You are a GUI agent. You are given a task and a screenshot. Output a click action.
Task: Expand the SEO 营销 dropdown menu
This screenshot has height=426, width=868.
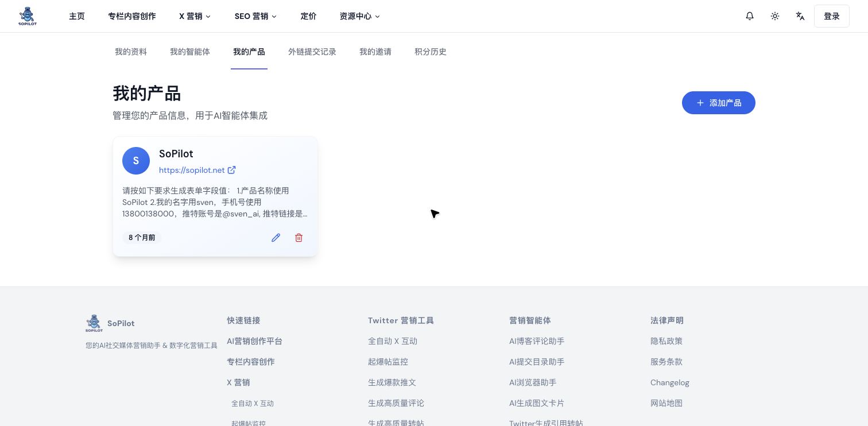(255, 16)
